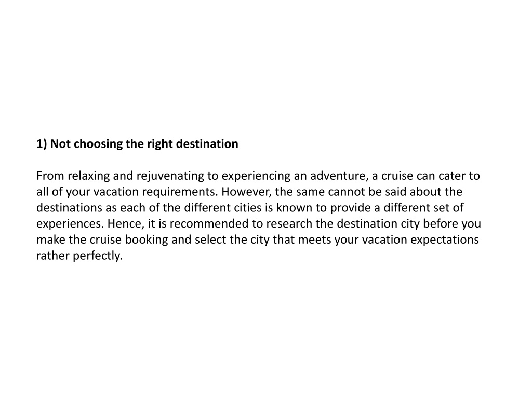Click the word "From" starting the paragraph
532x399 pixels.
click(50, 176)
